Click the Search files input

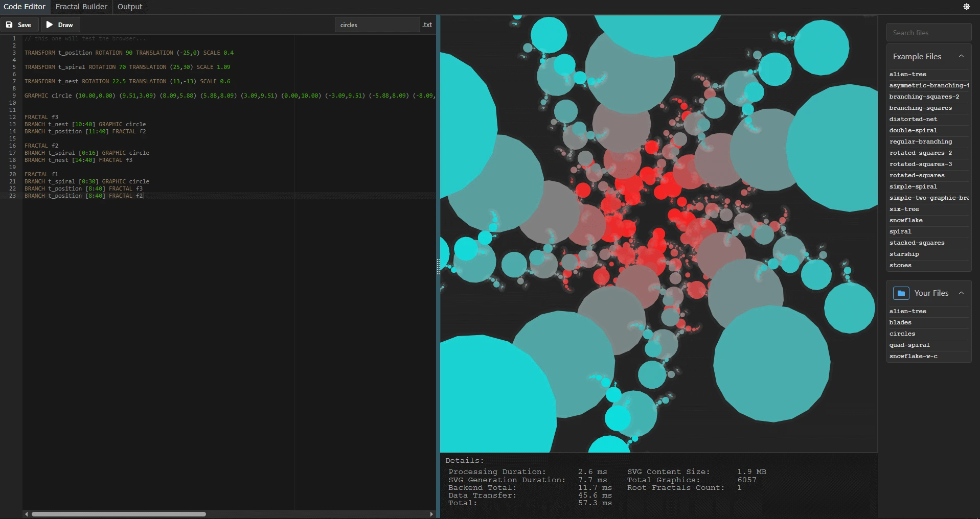coord(928,32)
